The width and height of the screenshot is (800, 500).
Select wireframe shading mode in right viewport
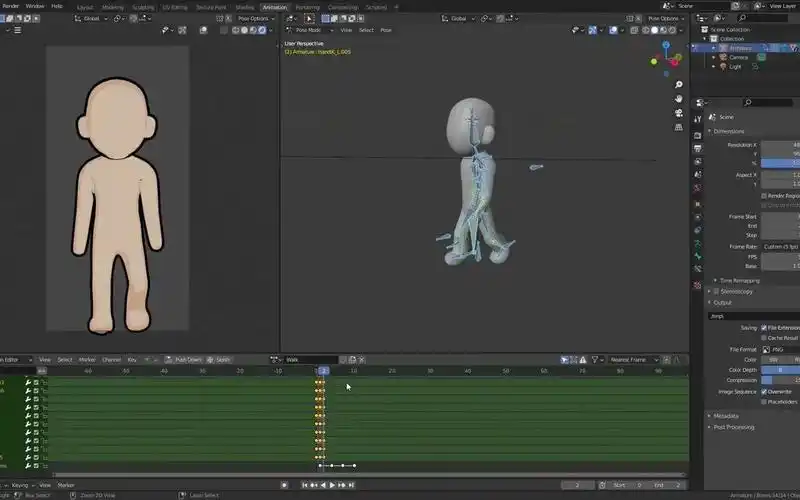[x=646, y=30]
